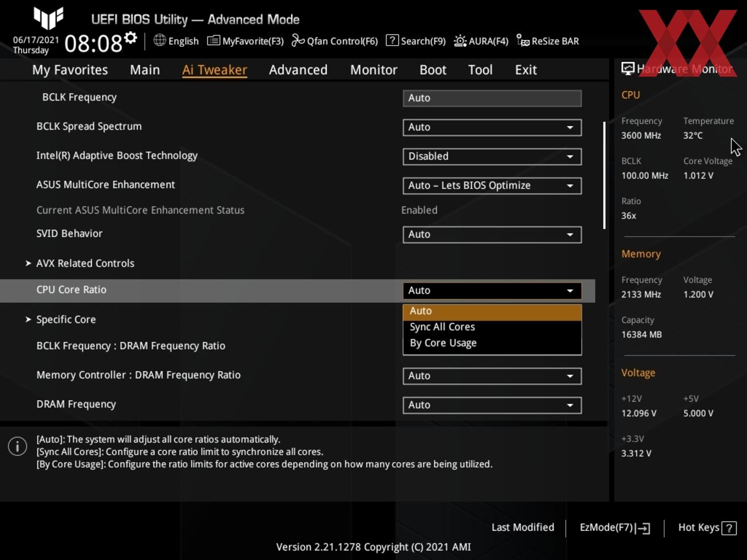
Task: Click the settings list scrollbar
Action: click(604, 175)
